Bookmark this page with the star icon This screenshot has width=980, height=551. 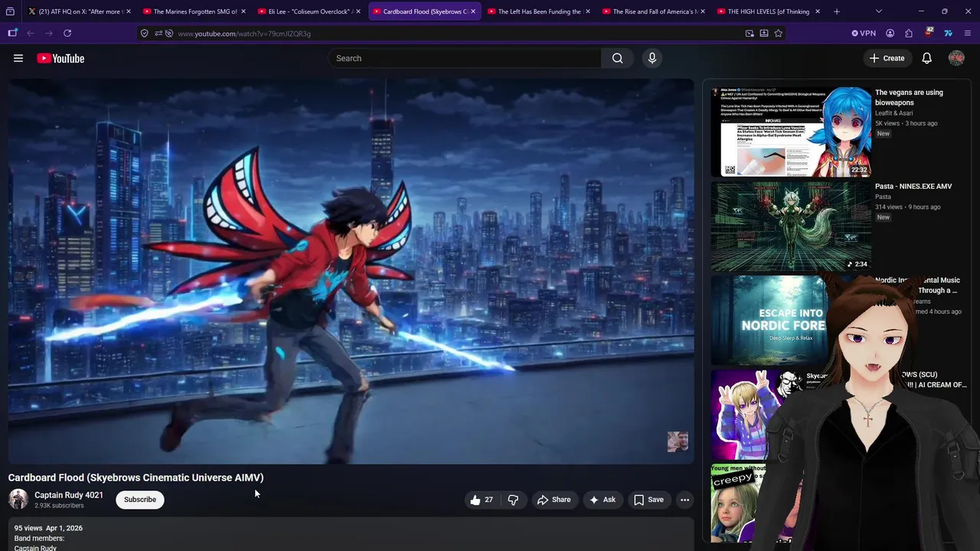[779, 33]
